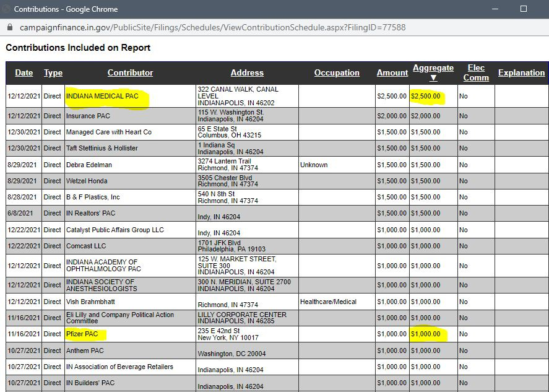Select INDIANA SOCIETY OF ANESTHESIOLOGISTS cell
The height and width of the screenshot is (392, 549).
(130, 285)
